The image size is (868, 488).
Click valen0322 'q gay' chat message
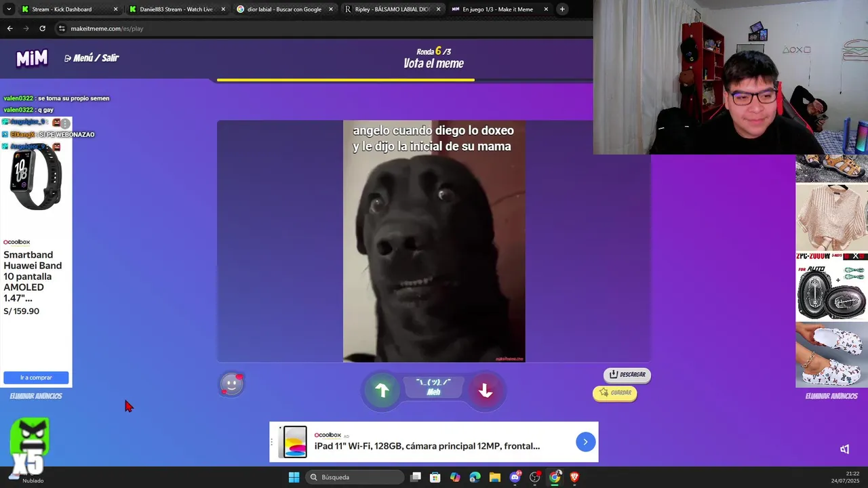(x=28, y=110)
